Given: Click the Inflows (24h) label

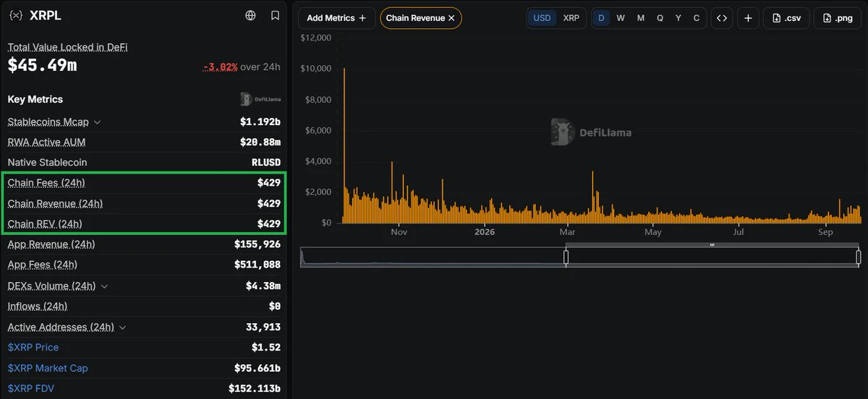Looking at the screenshot, I should (x=38, y=306).
